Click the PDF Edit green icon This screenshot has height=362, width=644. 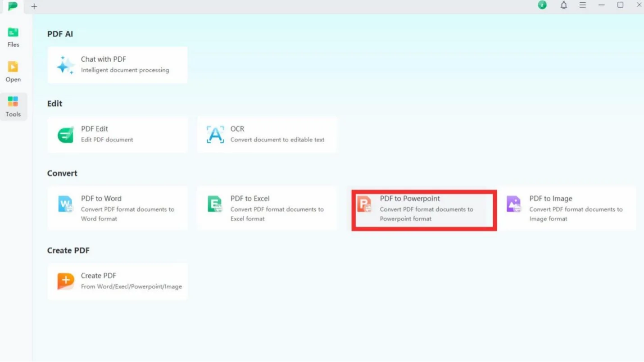click(x=65, y=135)
